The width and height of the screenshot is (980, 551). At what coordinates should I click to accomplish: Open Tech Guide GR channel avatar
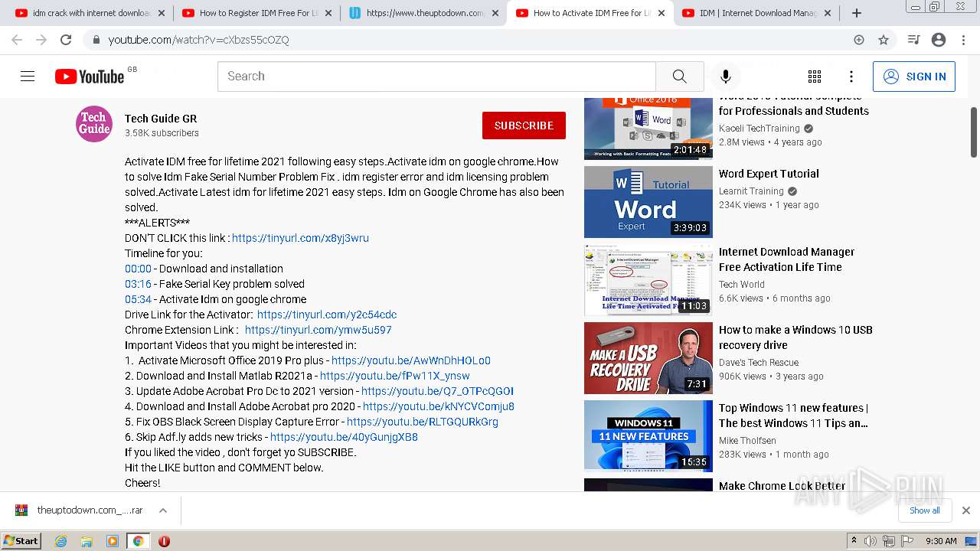[94, 124]
